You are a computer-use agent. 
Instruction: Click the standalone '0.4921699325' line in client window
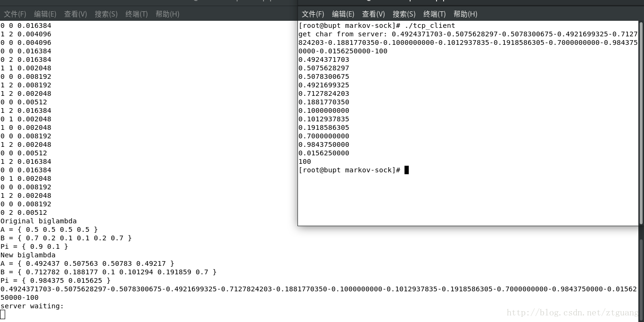pyautogui.click(x=324, y=85)
